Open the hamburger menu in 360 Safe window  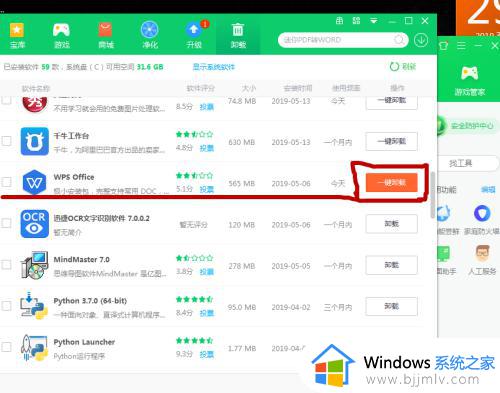coord(461,45)
